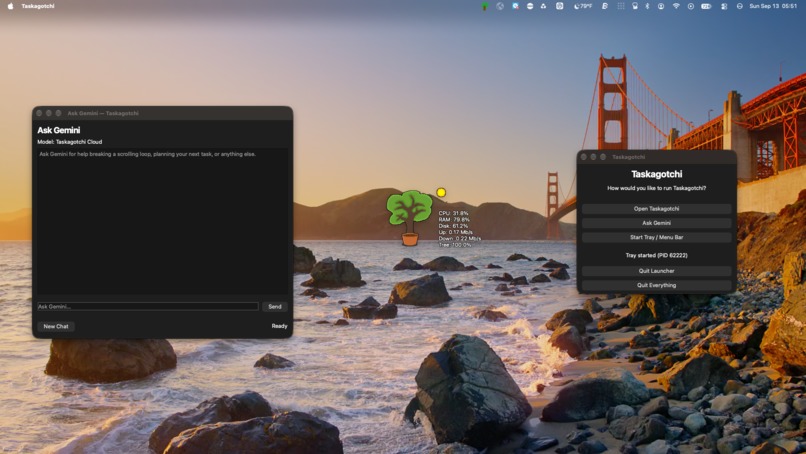Close the Taskagotchi launcher window

tap(583, 157)
